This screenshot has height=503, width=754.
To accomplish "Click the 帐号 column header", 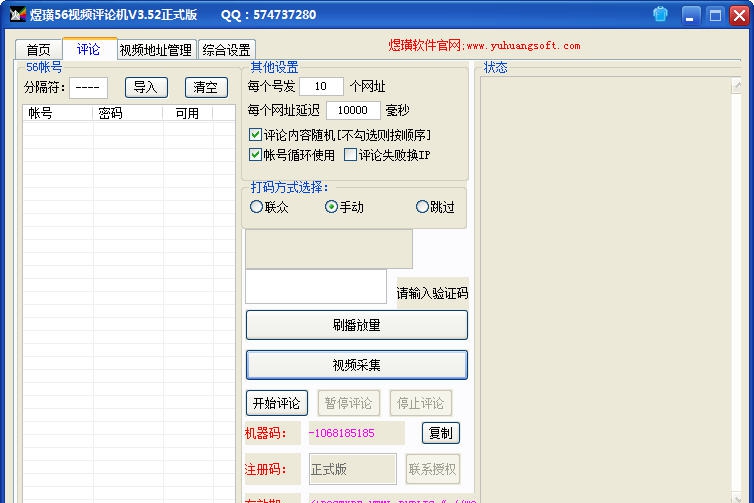I will pos(57,113).
